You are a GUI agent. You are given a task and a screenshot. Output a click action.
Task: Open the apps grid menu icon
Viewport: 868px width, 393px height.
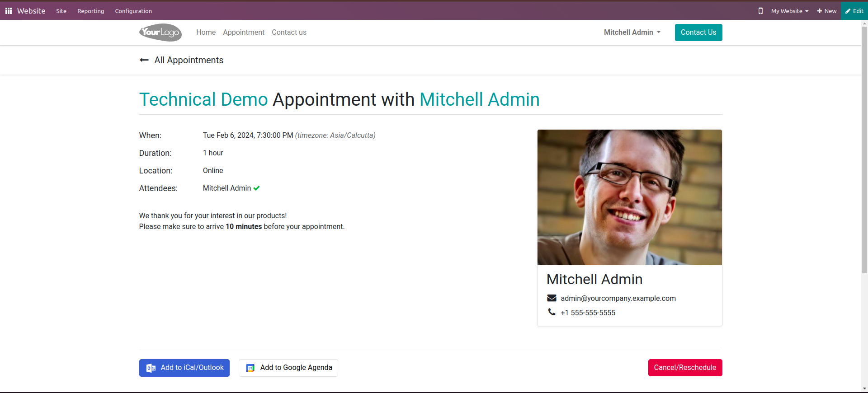pos(9,11)
